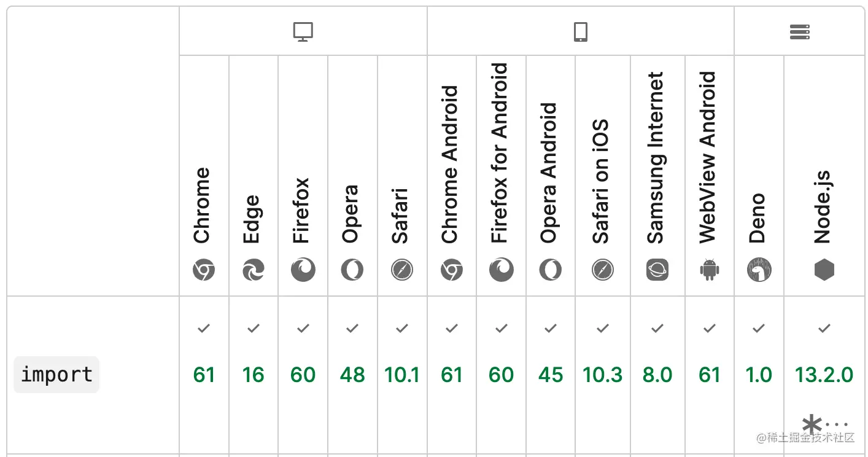This screenshot has height=457, width=868.
Task: Select the Deno 1.0 version cell
Action: [759, 375]
